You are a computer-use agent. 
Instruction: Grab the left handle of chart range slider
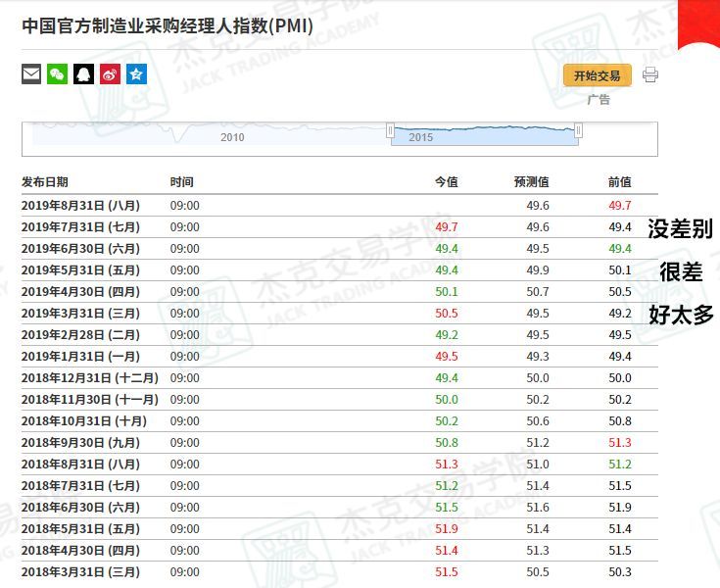[x=390, y=130]
